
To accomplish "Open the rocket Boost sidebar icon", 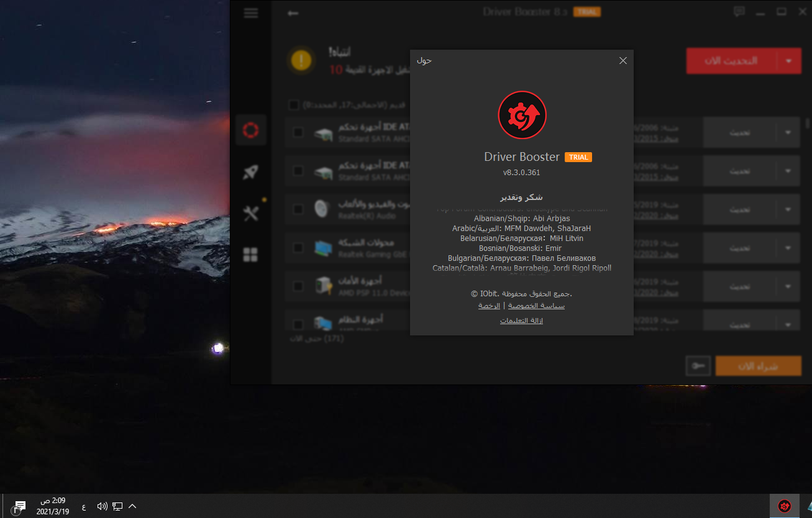I will (251, 172).
